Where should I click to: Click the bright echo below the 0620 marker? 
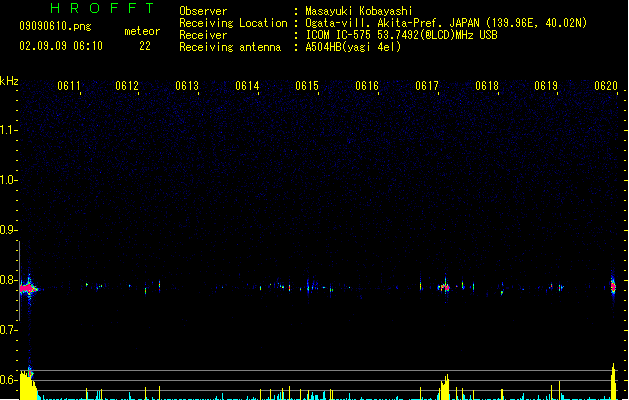pyautogui.click(x=613, y=286)
